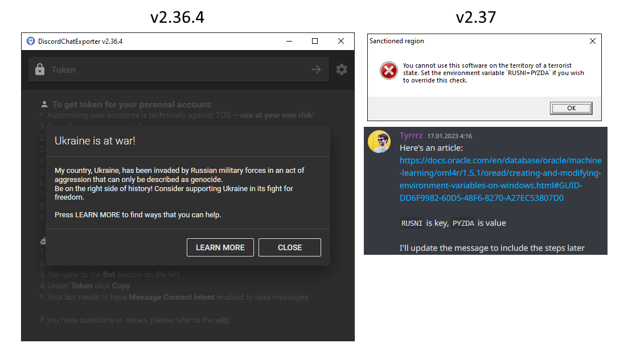Minimize the DiscordChatExporter window
632x364 pixels.
[289, 41]
